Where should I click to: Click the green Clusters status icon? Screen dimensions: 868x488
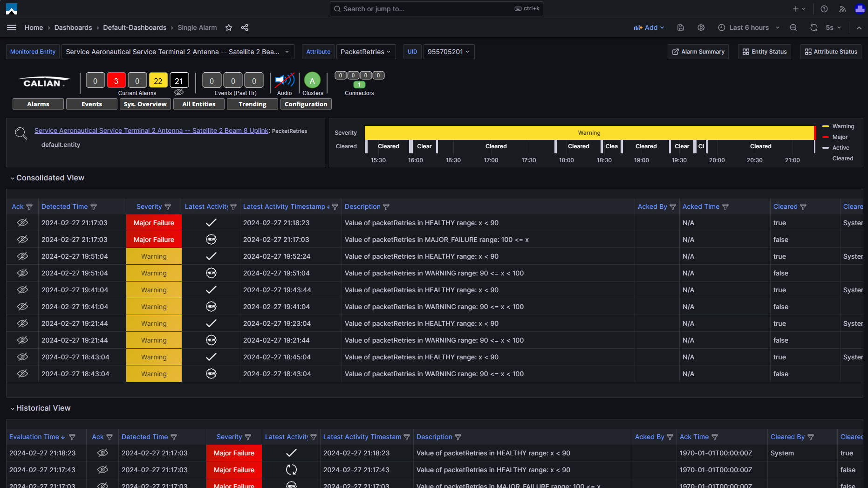click(x=312, y=81)
